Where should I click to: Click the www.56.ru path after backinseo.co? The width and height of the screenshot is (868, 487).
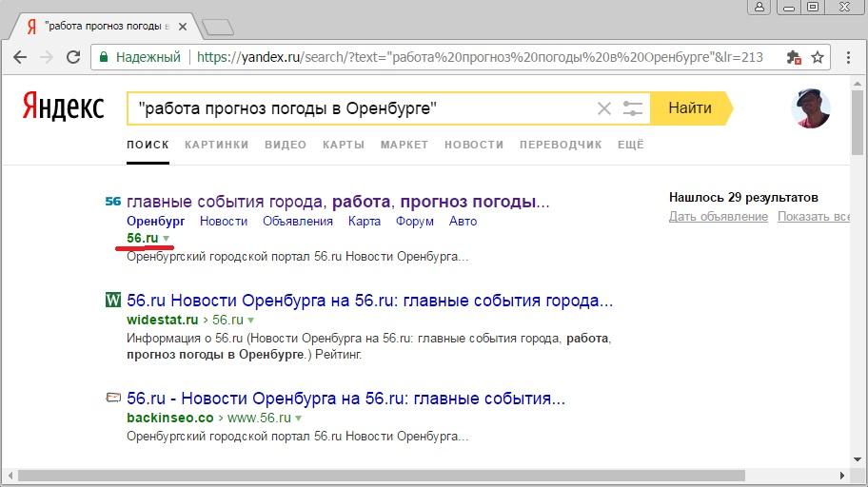[x=259, y=418]
